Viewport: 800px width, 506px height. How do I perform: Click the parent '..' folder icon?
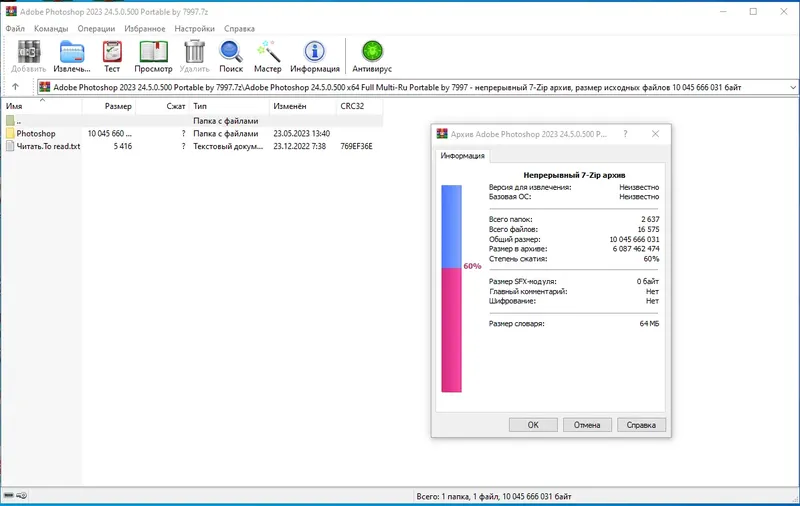click(10, 121)
